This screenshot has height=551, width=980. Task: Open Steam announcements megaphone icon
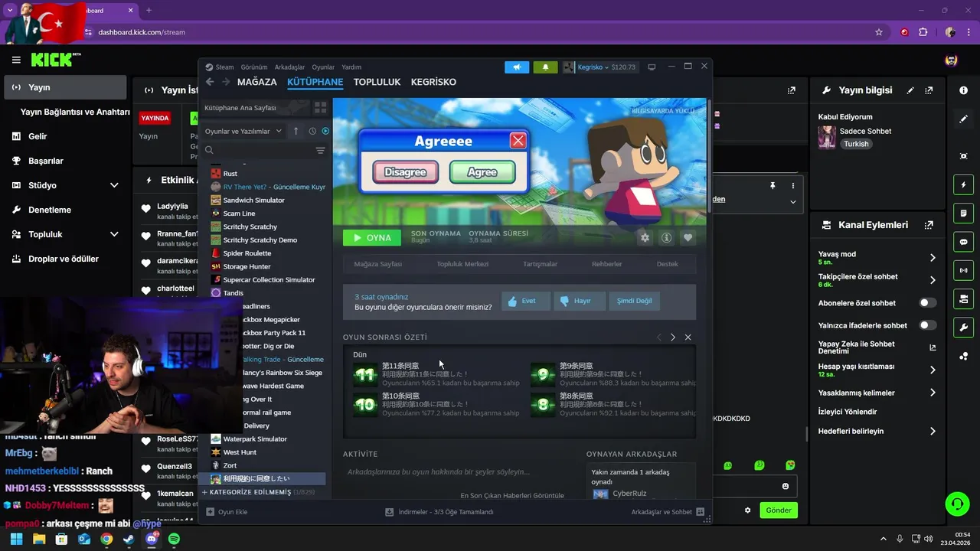[x=517, y=67]
